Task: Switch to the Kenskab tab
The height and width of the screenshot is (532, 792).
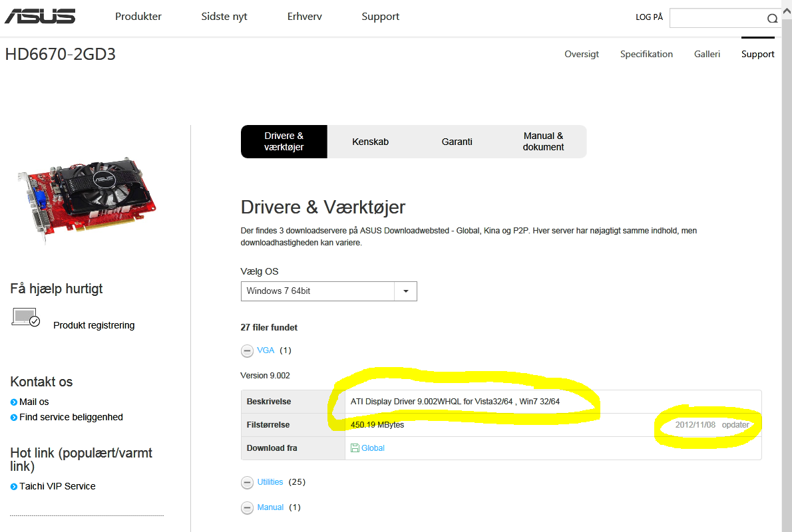Action: (370, 142)
